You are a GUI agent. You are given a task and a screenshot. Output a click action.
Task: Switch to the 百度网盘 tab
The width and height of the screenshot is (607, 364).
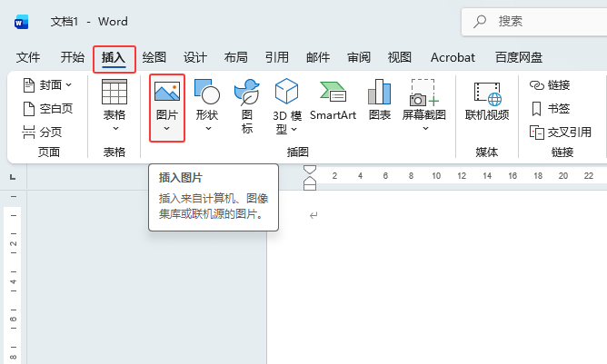click(x=519, y=57)
